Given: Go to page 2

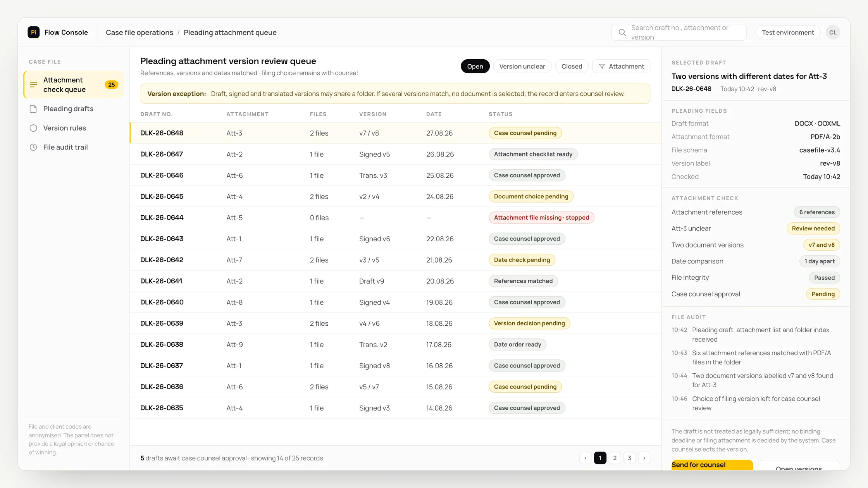Looking at the screenshot, I should (x=615, y=458).
